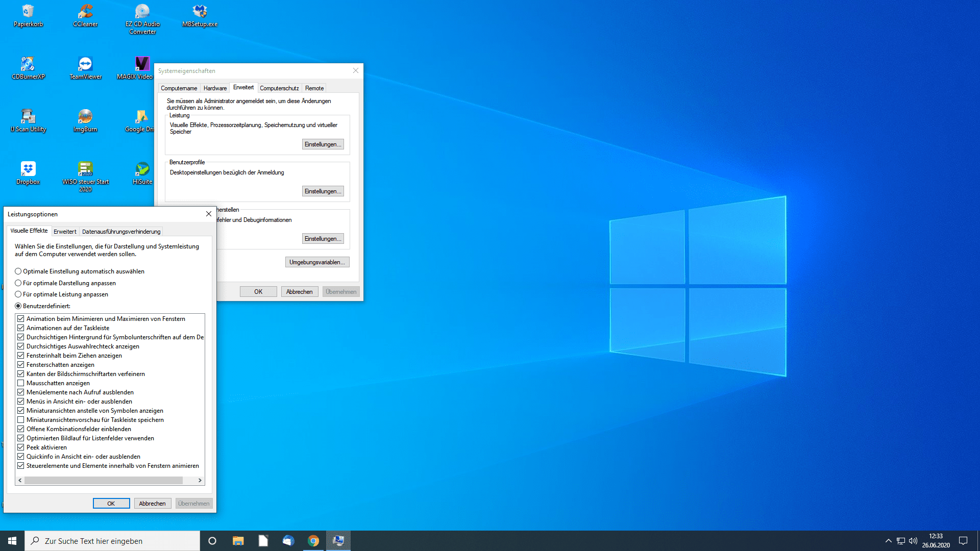Activate the system properties taskbar icon
The width and height of the screenshot is (980, 551).
coord(338,541)
